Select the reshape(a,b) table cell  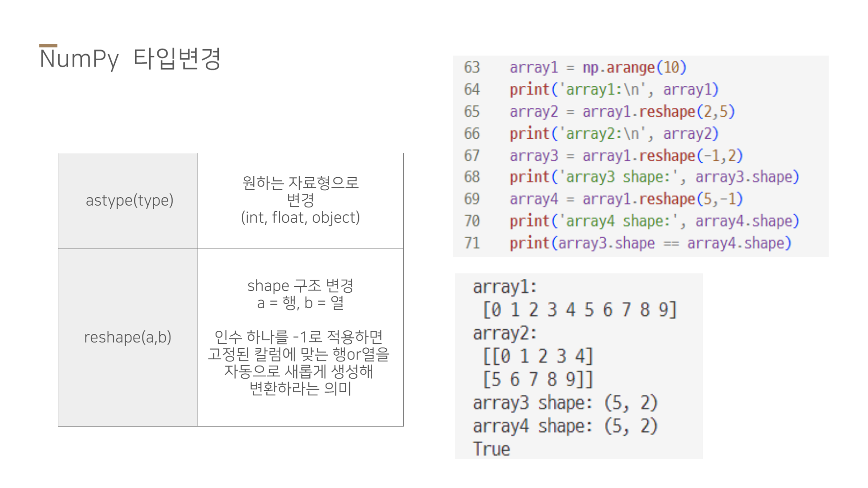pos(127,337)
